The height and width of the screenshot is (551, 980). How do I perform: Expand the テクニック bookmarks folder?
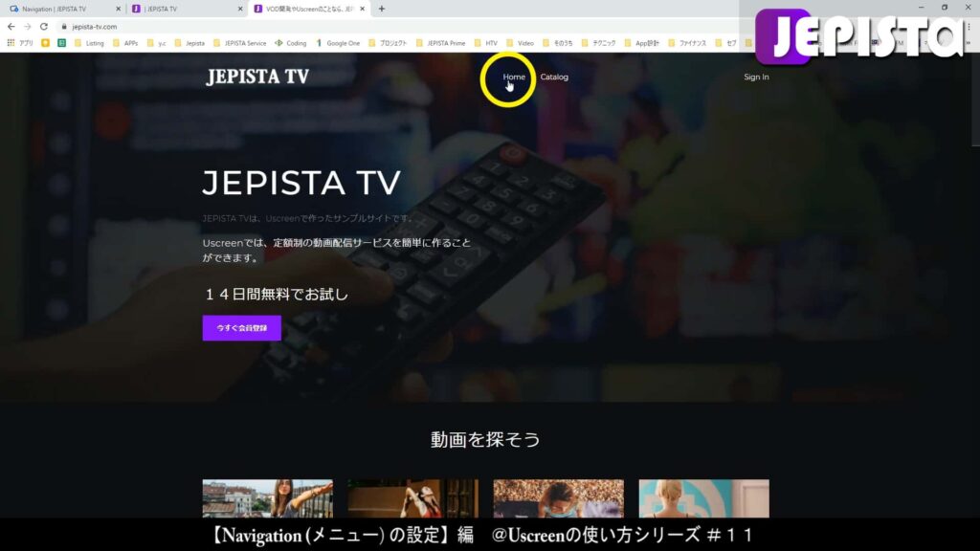click(x=601, y=43)
